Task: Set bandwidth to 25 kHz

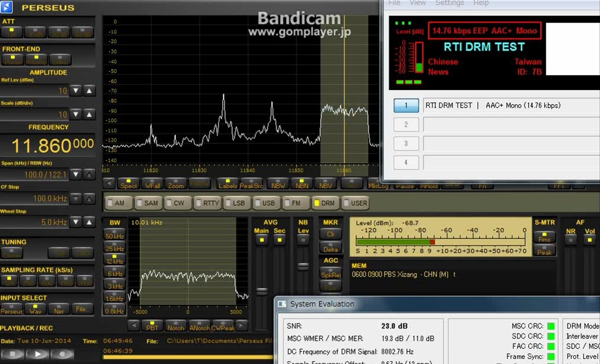Action: pos(114,247)
